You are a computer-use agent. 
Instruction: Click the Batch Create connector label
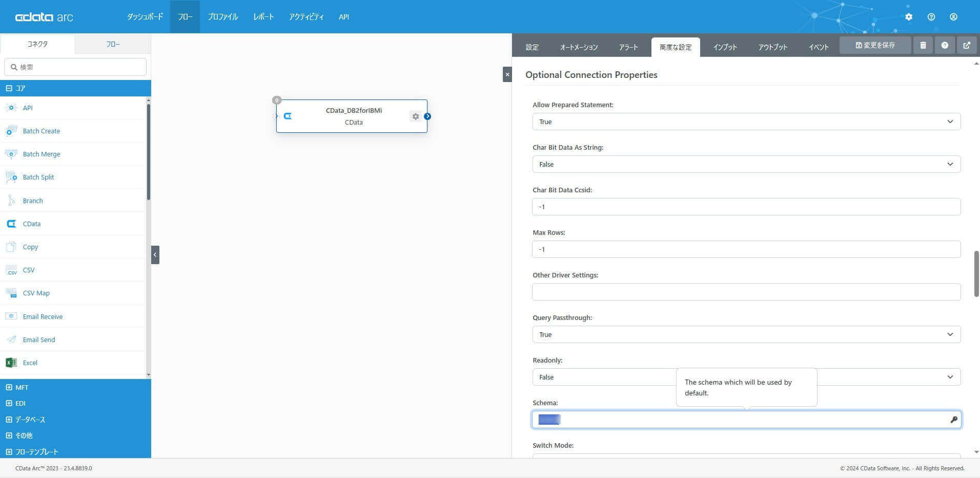point(42,131)
